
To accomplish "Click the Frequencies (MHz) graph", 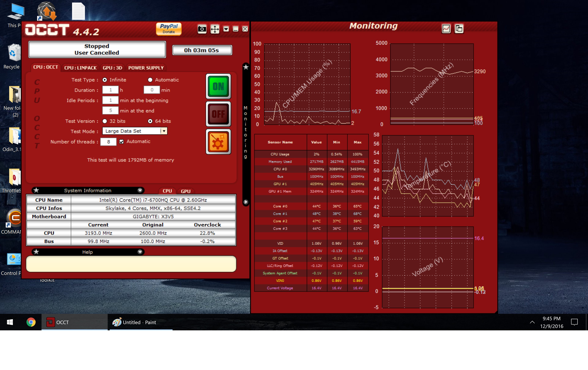I will (x=432, y=84).
